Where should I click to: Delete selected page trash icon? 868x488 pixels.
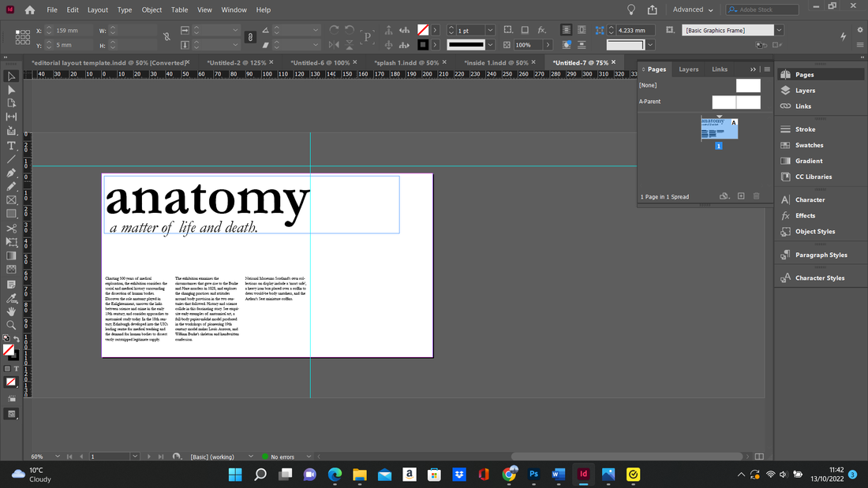tap(757, 196)
